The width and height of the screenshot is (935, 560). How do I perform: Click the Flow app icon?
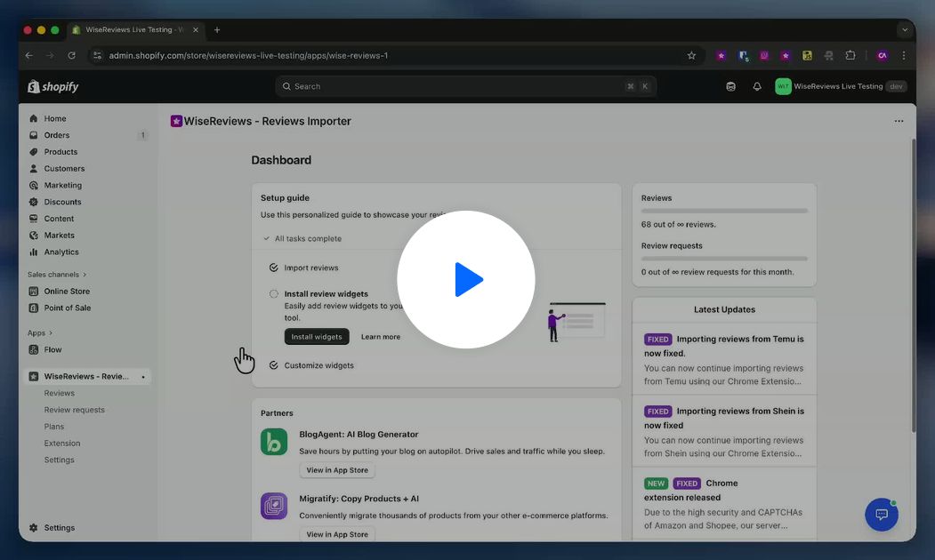tap(34, 349)
